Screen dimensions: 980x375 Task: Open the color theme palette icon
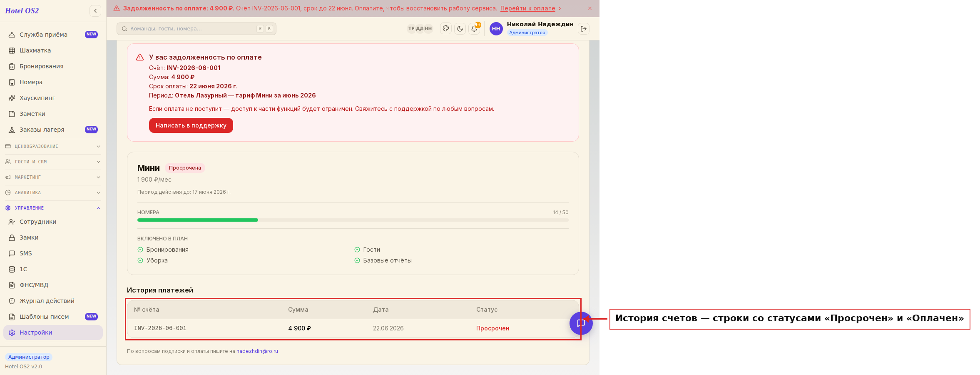(446, 29)
